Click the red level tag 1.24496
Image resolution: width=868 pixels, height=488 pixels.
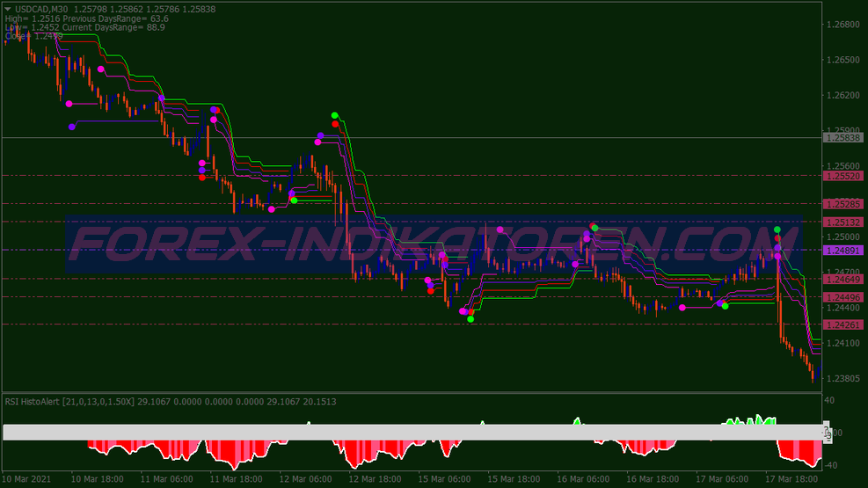(843, 297)
